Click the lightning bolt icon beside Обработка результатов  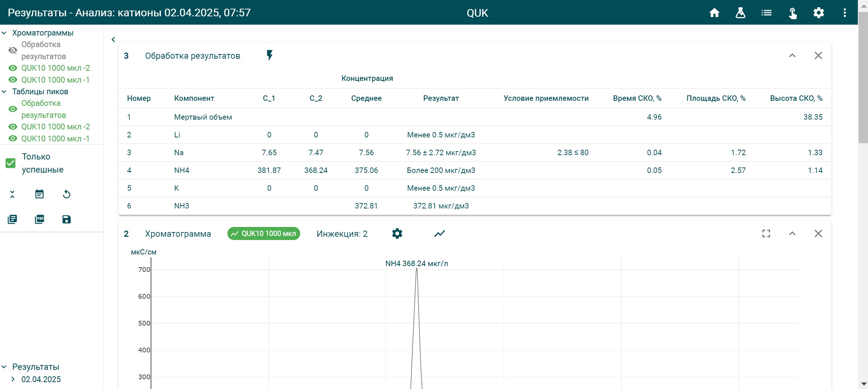point(269,55)
